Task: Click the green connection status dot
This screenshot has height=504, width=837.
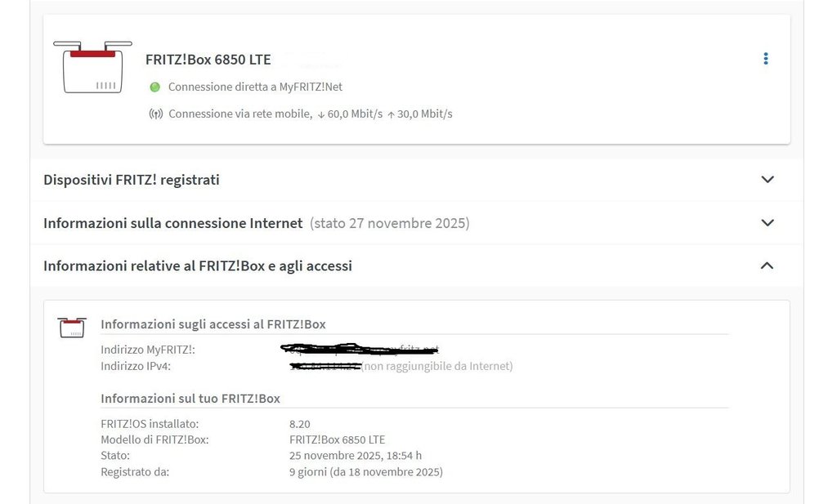Action: pos(154,87)
